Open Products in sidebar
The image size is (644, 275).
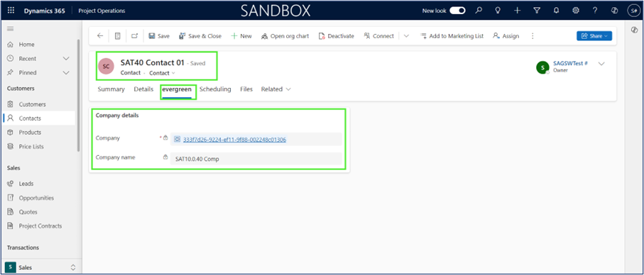pyautogui.click(x=30, y=133)
